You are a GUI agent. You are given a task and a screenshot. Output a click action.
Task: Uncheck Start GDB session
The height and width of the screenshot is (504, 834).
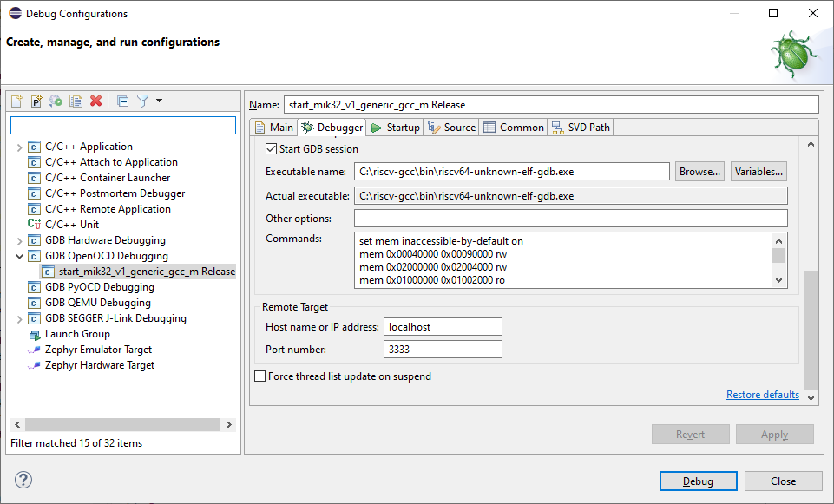click(271, 149)
